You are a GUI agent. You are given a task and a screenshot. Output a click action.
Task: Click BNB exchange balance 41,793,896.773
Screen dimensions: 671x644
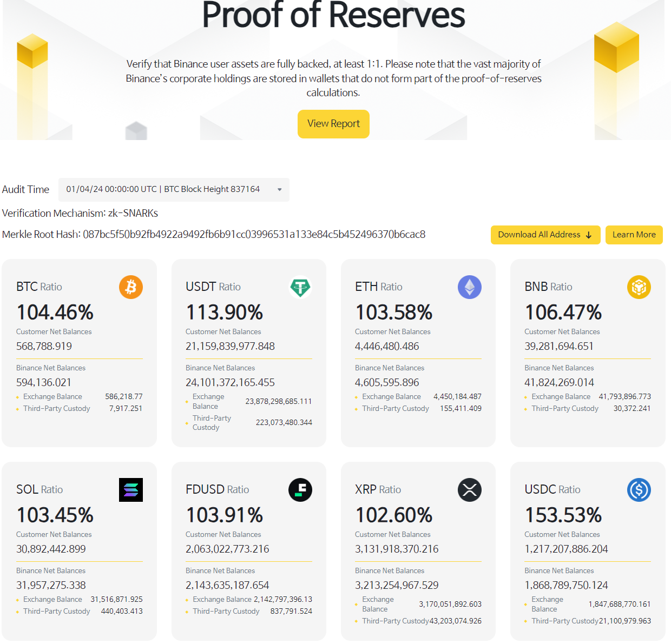pos(625,396)
